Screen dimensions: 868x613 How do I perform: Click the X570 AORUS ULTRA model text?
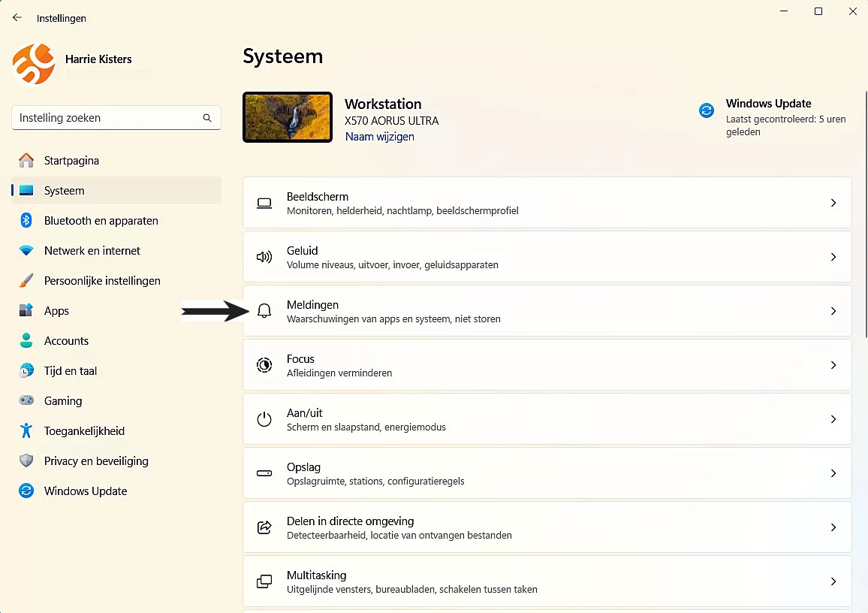[x=391, y=121]
